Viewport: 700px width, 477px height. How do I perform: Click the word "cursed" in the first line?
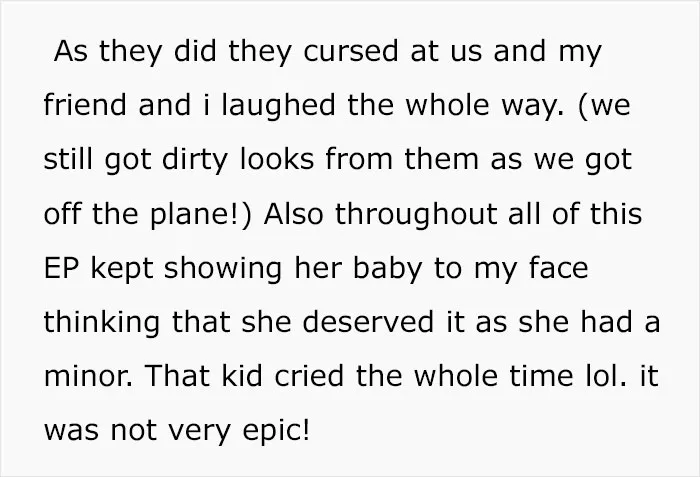pyautogui.click(x=350, y=50)
